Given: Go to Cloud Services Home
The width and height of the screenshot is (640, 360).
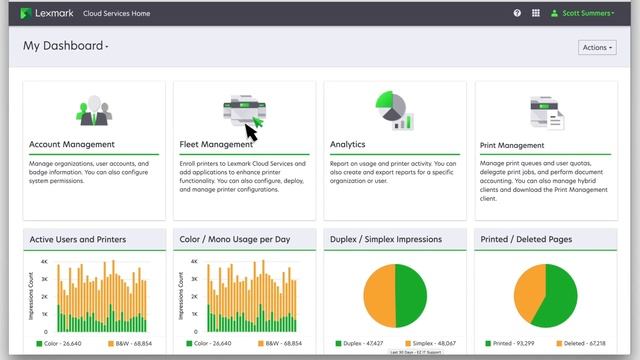Looking at the screenshot, I should click(117, 13).
